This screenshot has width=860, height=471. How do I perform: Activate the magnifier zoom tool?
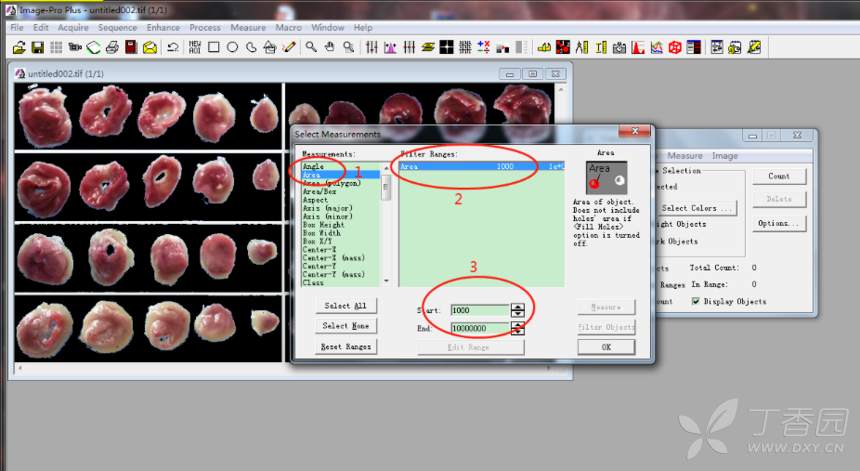tap(312, 47)
